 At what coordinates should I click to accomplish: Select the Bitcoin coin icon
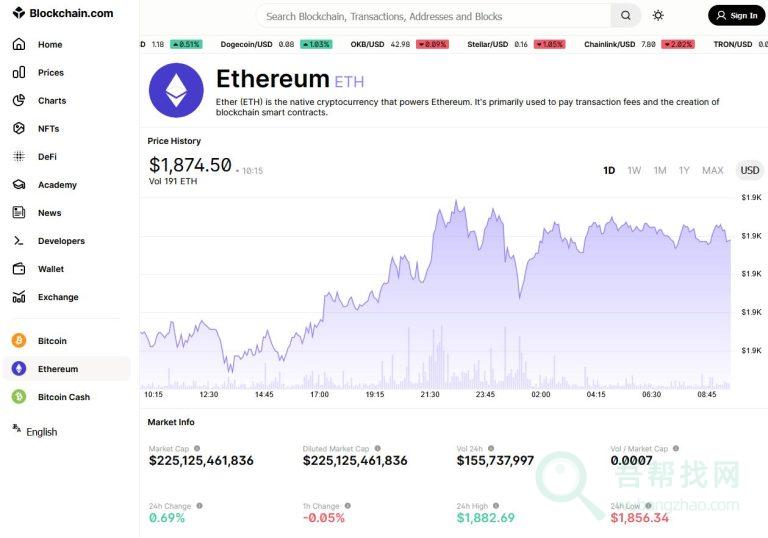click(x=18, y=341)
